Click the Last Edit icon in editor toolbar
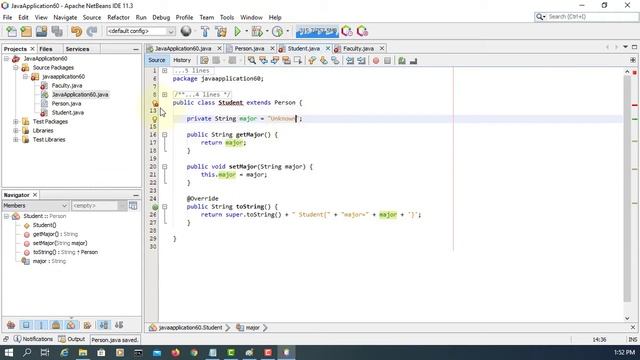Viewport: 640px width, 360px height. [204, 60]
